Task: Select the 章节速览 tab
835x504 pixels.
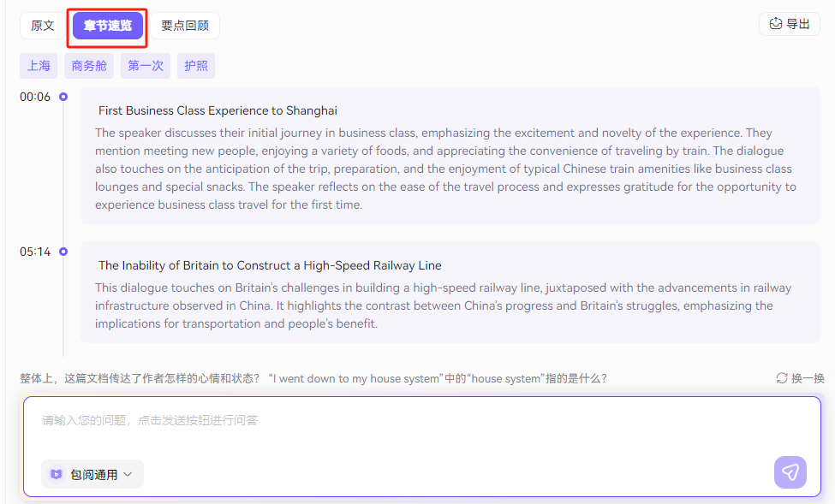Action: (108, 26)
